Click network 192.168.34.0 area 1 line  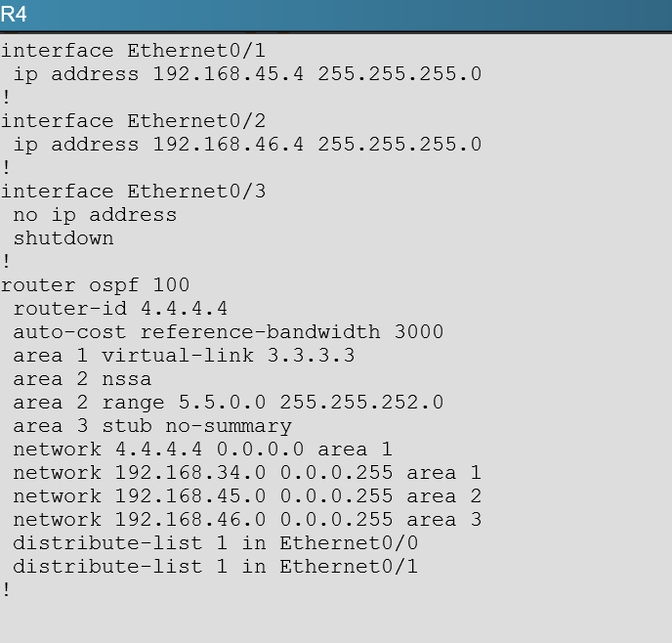[x=247, y=473]
